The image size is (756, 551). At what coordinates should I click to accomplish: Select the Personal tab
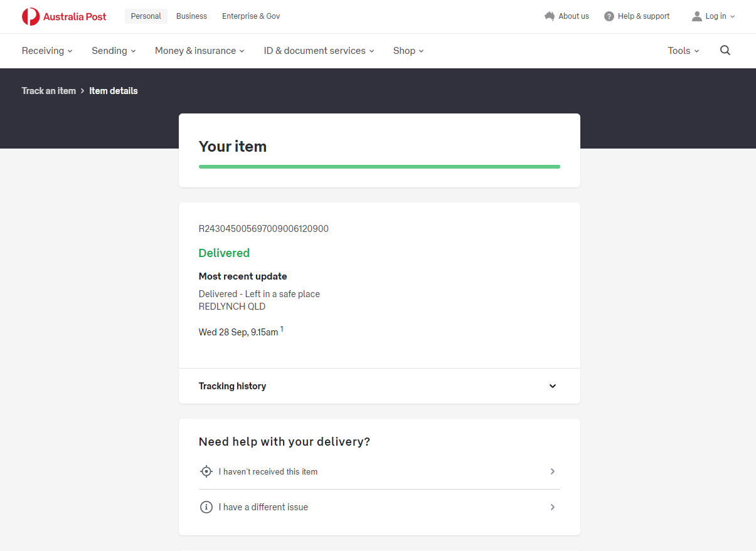[x=146, y=16]
